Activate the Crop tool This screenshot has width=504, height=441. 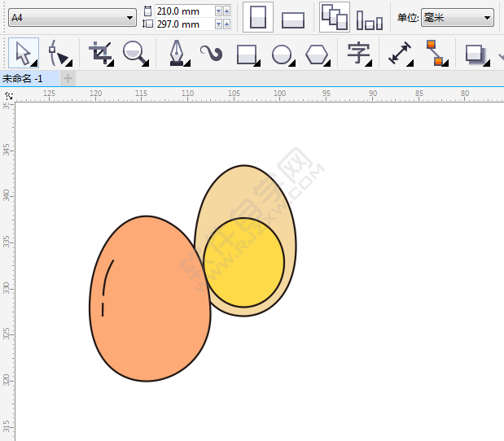point(100,54)
